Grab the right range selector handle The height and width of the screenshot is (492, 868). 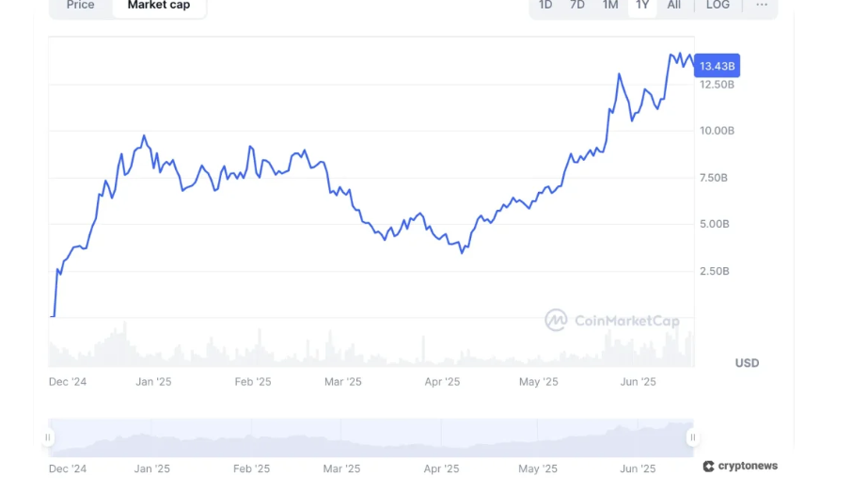[x=692, y=437]
